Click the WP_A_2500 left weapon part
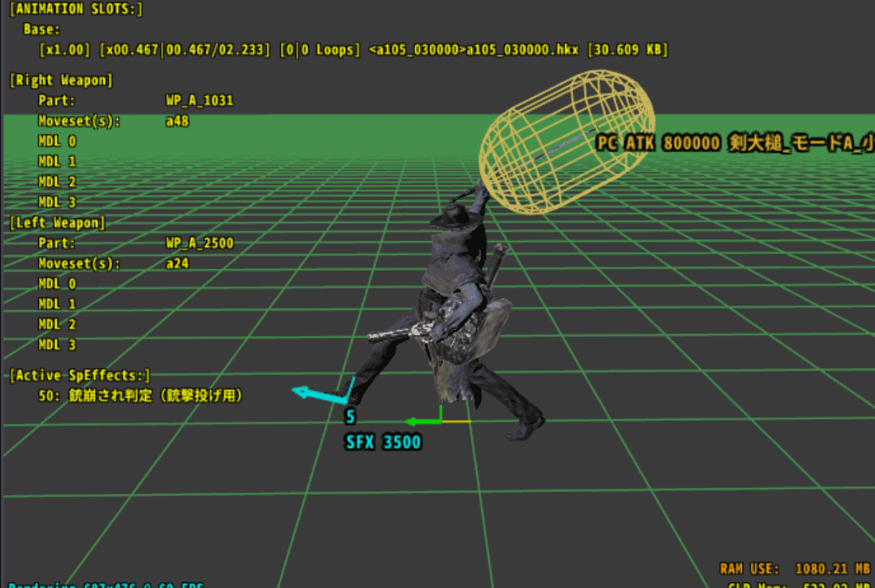Viewport: 875px width, 588px height. 199,244
